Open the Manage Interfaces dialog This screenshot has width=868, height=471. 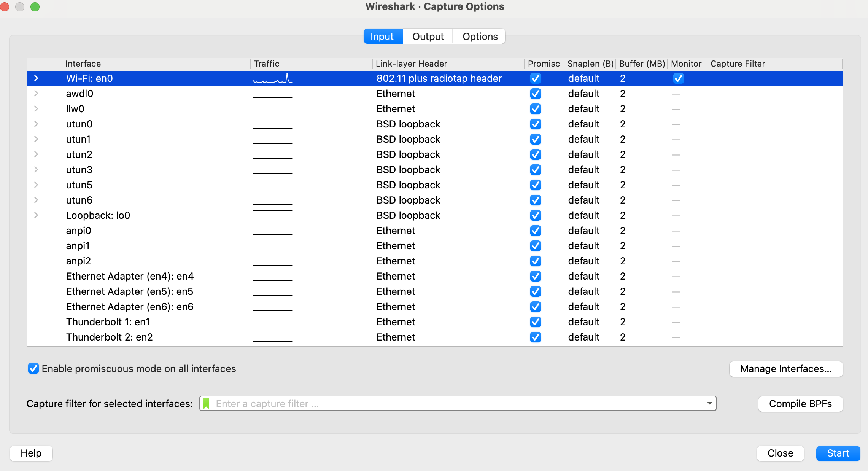tap(786, 369)
